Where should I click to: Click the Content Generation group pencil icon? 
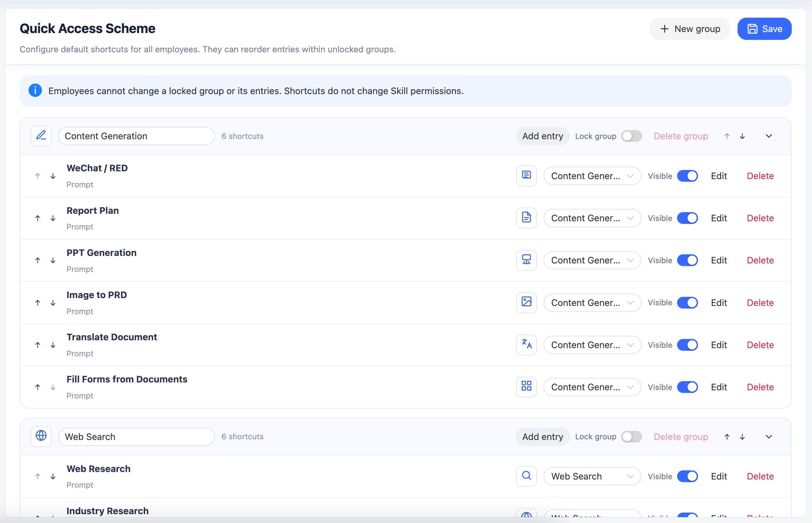[x=41, y=136]
